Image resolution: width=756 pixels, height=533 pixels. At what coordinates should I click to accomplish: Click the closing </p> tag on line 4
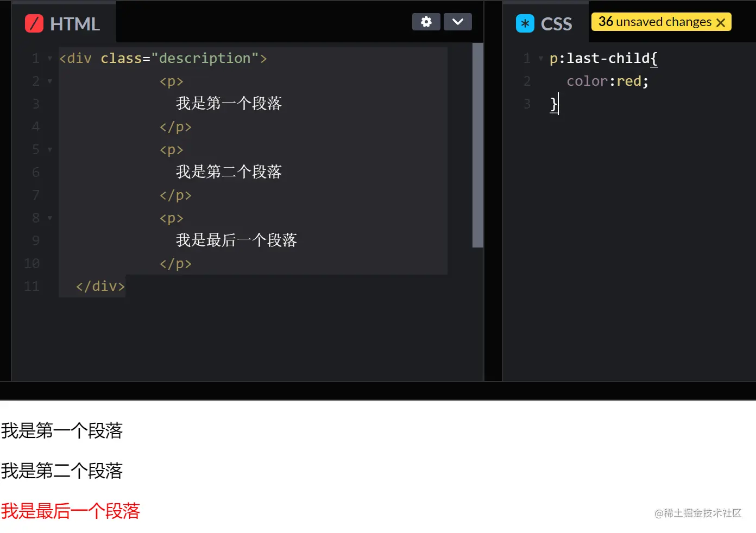click(175, 126)
